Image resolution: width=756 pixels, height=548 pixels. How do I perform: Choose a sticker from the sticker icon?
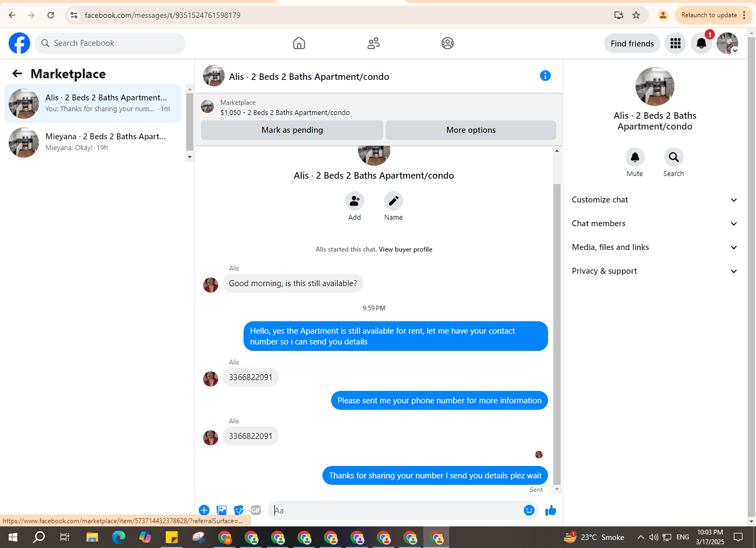coord(239,510)
